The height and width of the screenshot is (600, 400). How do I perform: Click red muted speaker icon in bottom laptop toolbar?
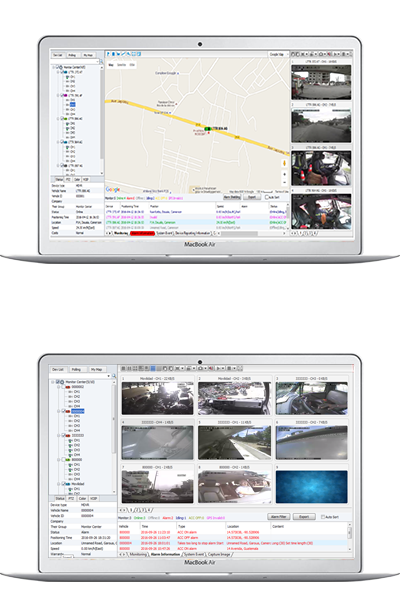(211, 368)
